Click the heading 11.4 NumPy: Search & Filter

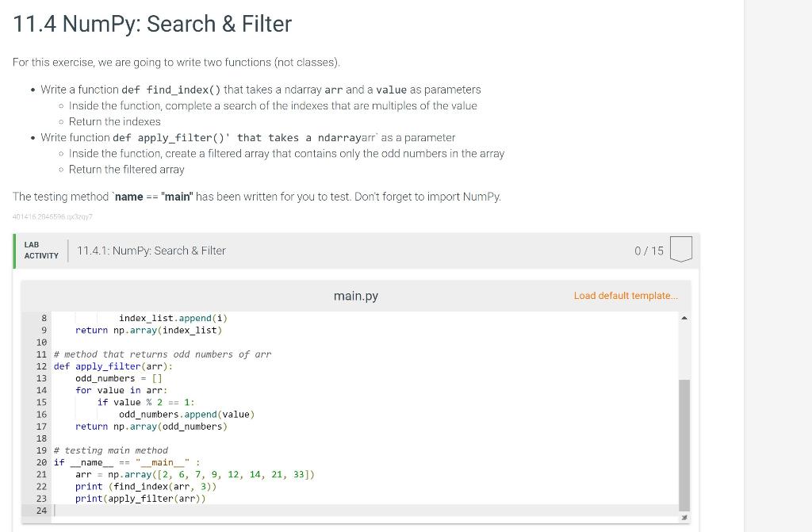(x=151, y=24)
